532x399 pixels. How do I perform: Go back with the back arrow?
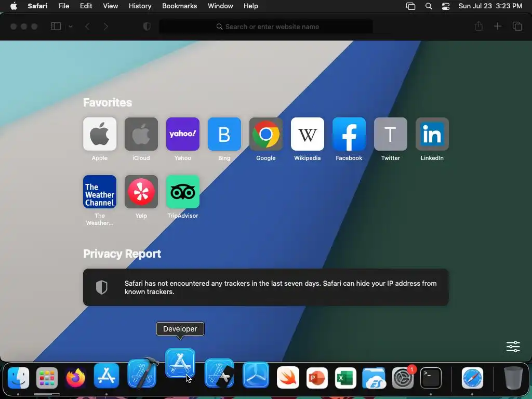tap(87, 26)
